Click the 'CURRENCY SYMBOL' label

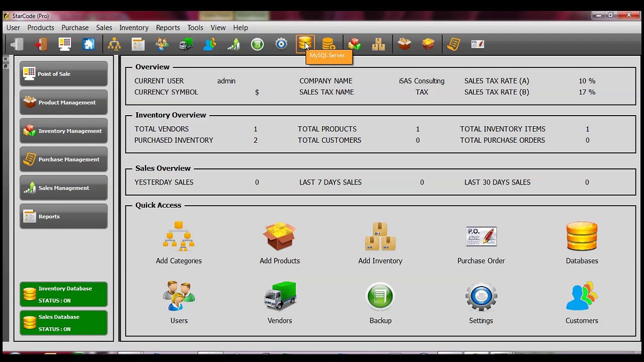pyautogui.click(x=166, y=93)
